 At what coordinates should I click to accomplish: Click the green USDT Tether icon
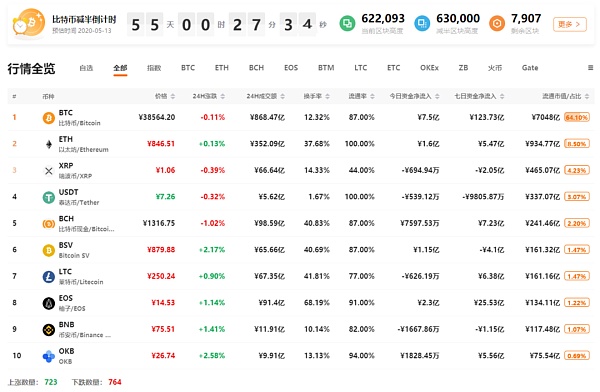[x=49, y=197]
